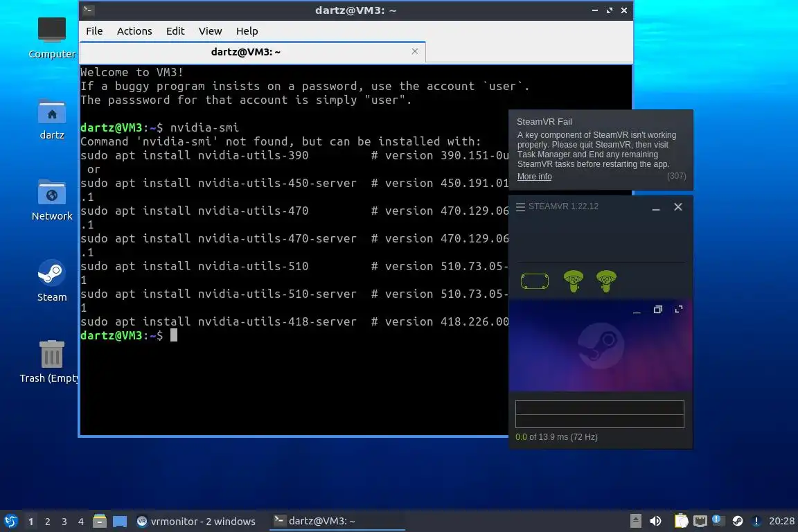The width and height of the screenshot is (798, 532).
Task: Switch to workspace 3
Action: [x=64, y=522]
